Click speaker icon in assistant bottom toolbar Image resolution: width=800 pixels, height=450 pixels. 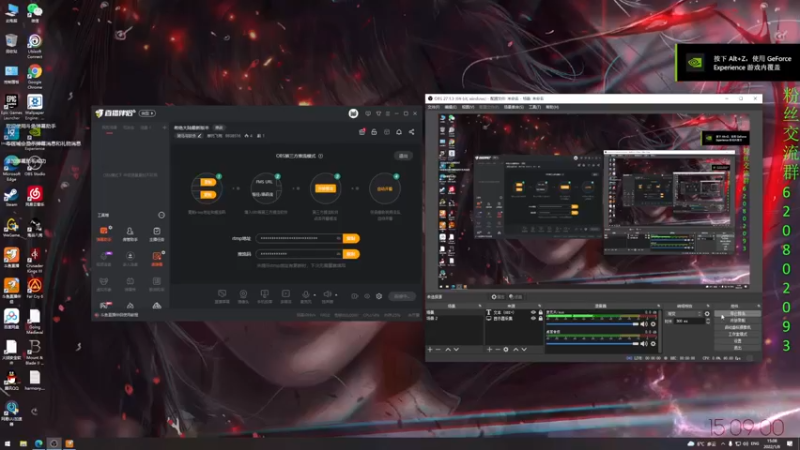tap(327, 295)
